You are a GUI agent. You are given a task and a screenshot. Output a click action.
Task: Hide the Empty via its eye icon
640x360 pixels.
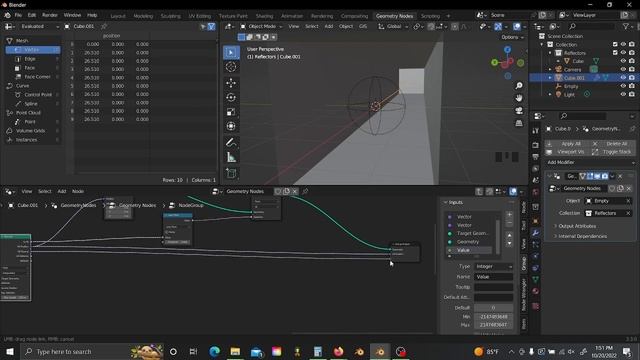(x=623, y=86)
